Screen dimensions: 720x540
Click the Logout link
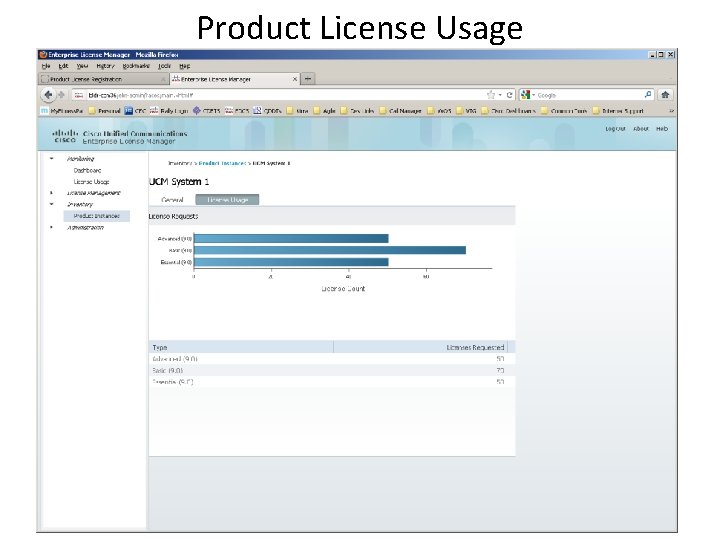coord(615,129)
